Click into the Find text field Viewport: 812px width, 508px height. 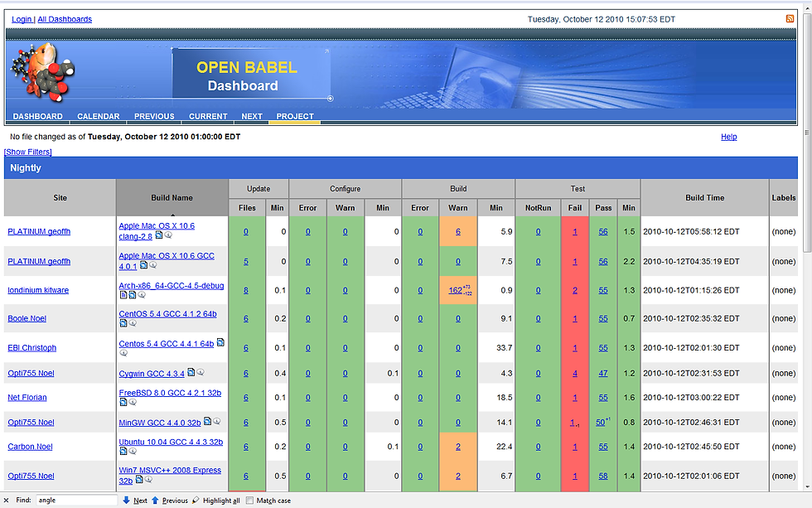[x=76, y=501]
